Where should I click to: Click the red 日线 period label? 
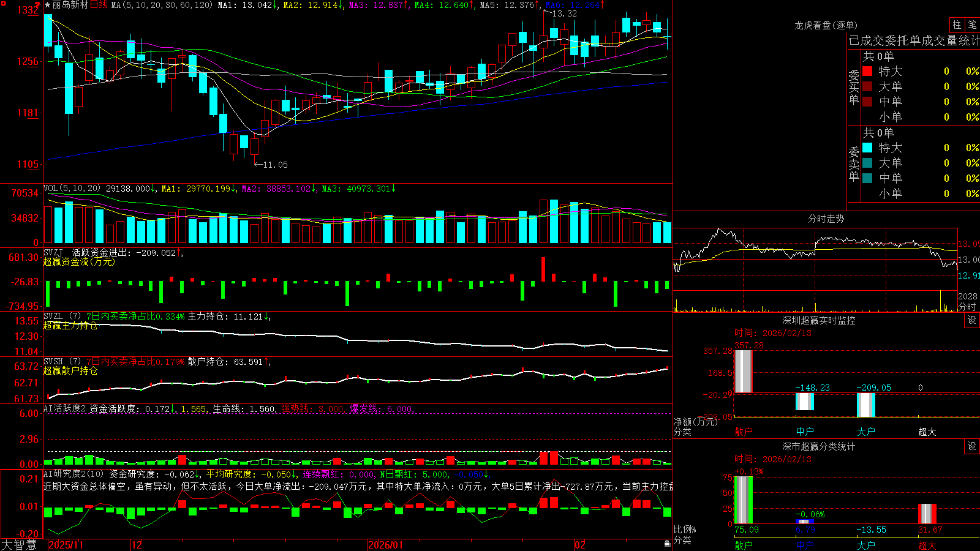tap(99, 5)
